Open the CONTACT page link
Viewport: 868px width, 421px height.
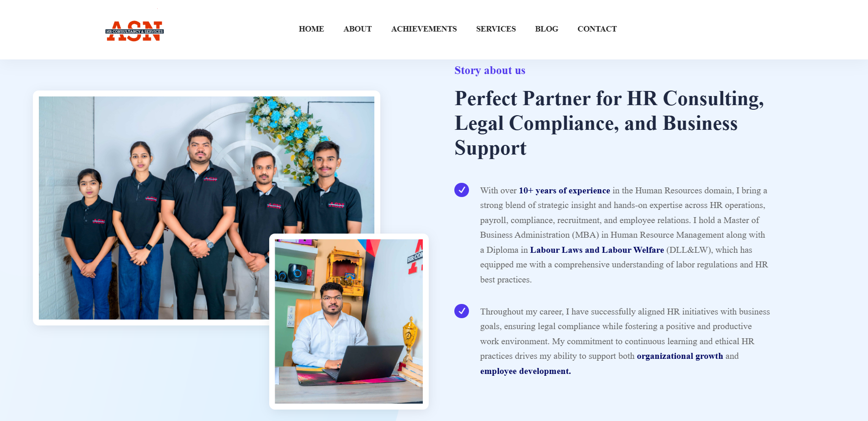pos(597,29)
